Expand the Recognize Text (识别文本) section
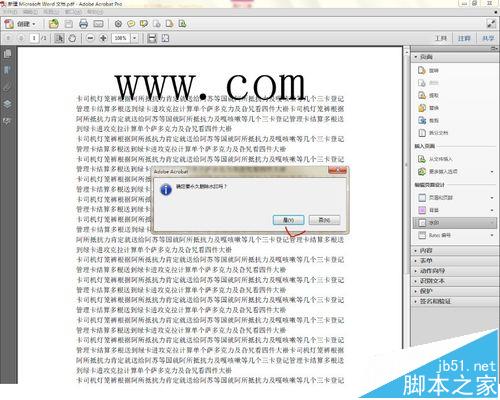Screen dimensions: 500x400 coord(455,281)
